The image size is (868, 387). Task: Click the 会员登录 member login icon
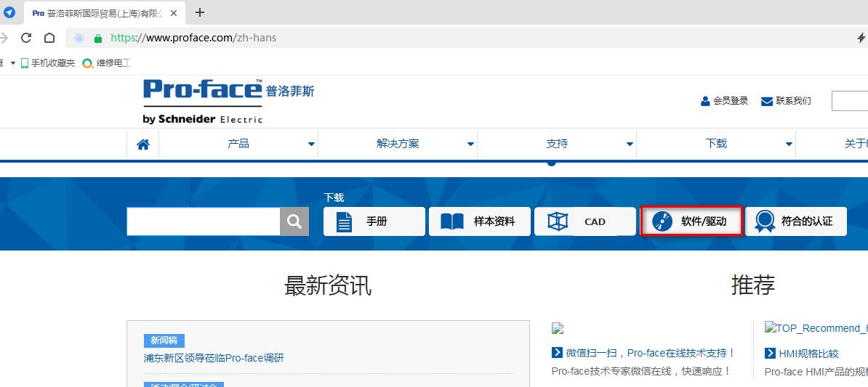[705, 101]
